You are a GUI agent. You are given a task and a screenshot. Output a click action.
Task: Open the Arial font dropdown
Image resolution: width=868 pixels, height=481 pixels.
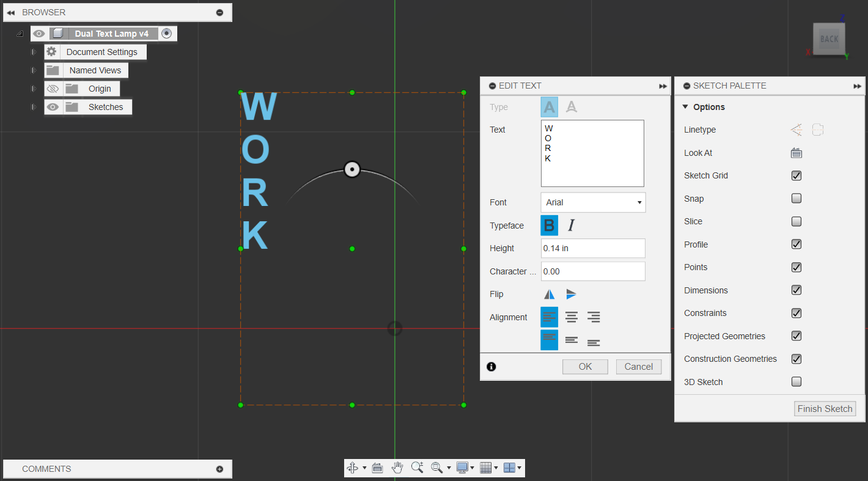pyautogui.click(x=593, y=202)
